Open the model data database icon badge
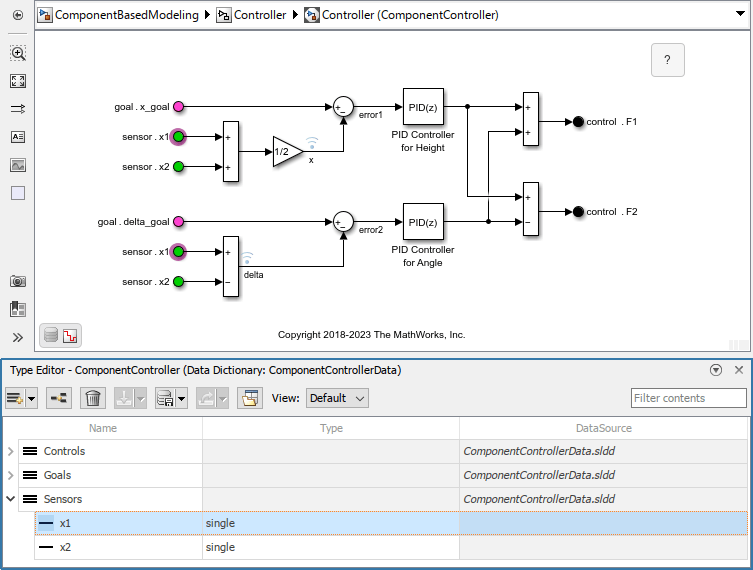Viewport: 753px width, 570px height. (51, 335)
